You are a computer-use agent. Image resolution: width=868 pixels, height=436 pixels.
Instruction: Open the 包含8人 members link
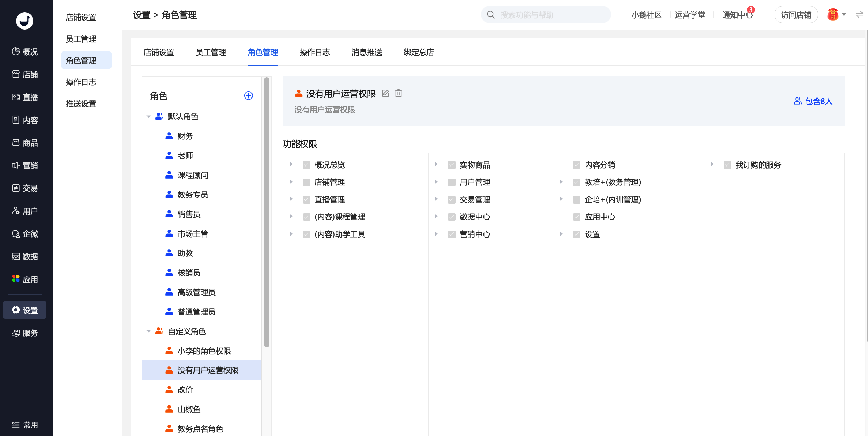point(813,101)
